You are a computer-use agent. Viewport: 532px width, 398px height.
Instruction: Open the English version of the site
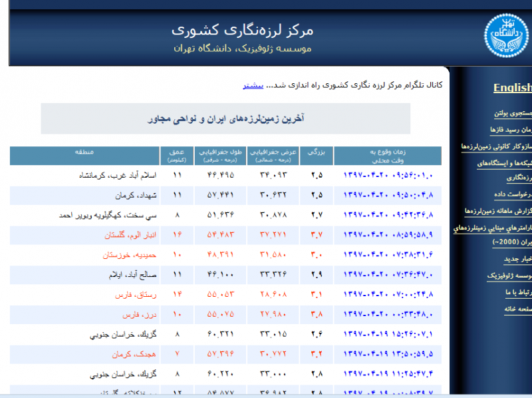pyautogui.click(x=512, y=89)
